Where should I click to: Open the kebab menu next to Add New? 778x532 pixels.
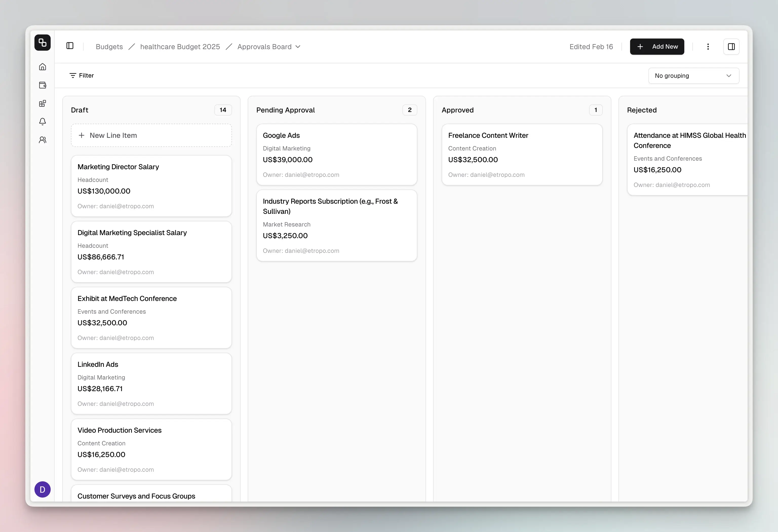coord(708,47)
